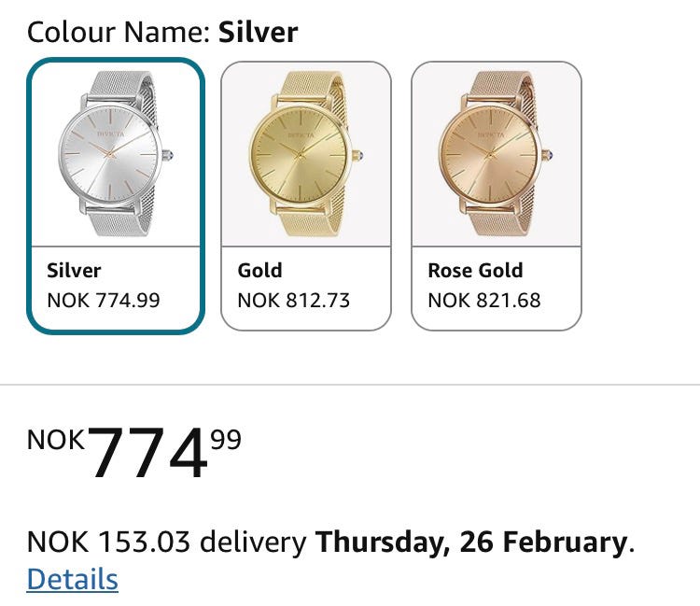The image size is (700, 606).
Task: Click the Colour Name label text
Action: coord(119,33)
